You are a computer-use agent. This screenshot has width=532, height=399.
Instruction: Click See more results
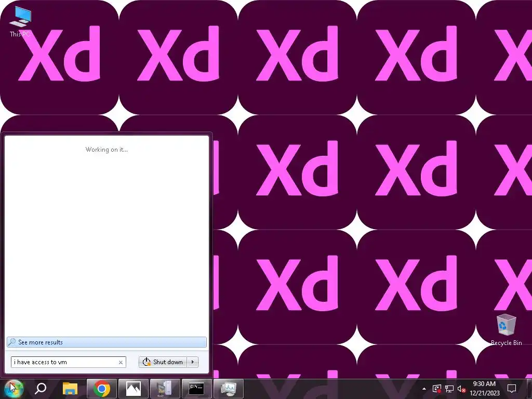click(107, 342)
